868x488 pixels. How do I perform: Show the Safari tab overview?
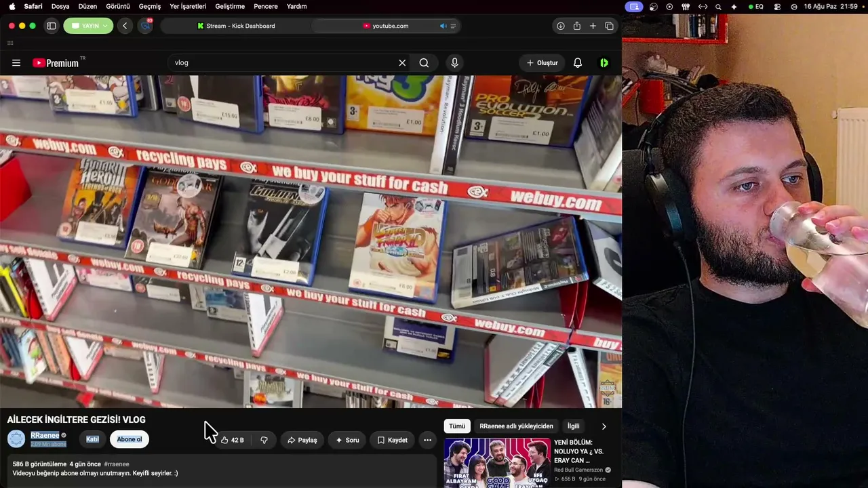click(609, 26)
